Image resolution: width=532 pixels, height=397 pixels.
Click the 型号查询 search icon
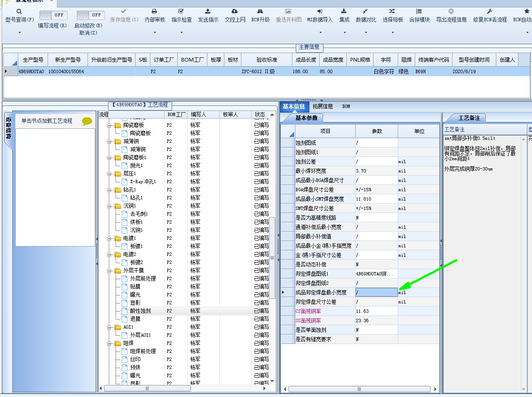click(20, 11)
